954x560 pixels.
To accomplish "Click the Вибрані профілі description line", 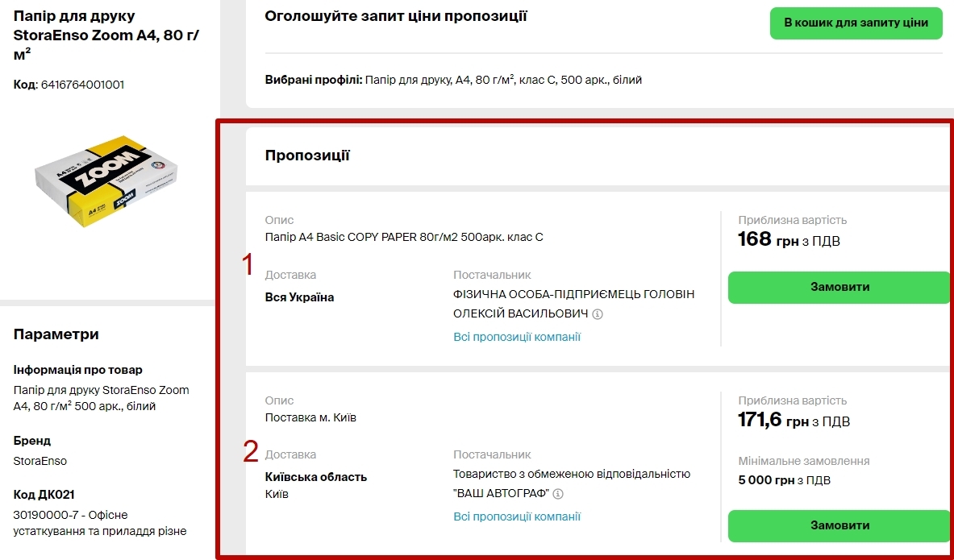I will point(453,80).
